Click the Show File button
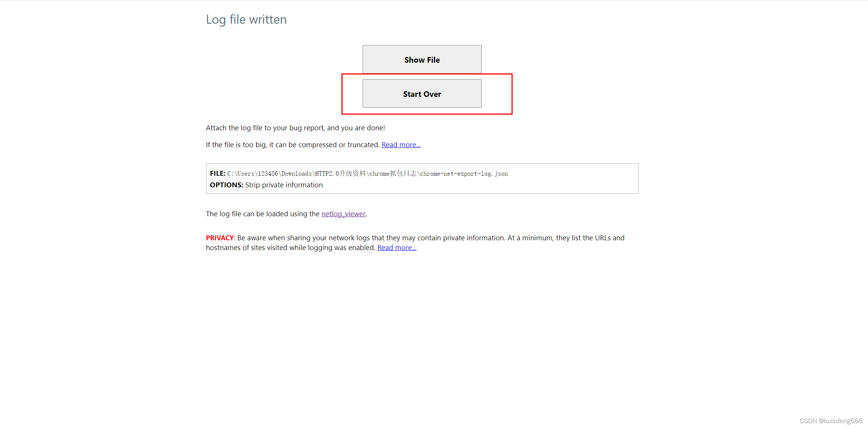The image size is (868, 428). (422, 60)
